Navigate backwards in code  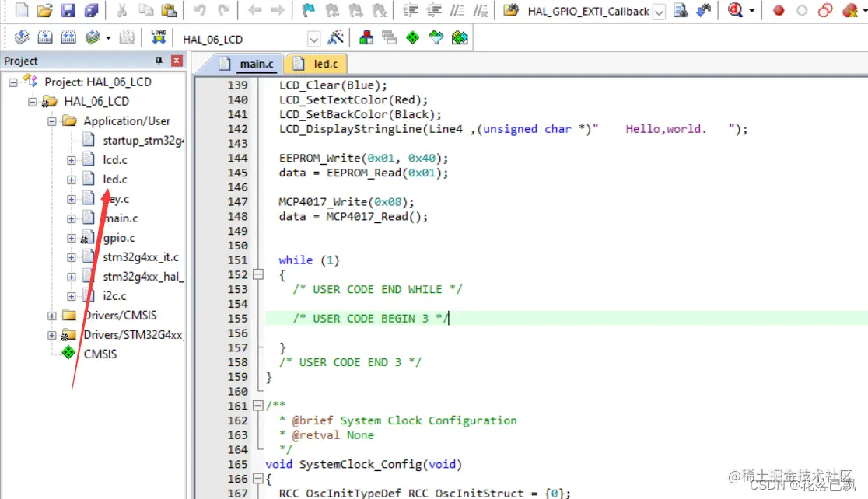(254, 11)
